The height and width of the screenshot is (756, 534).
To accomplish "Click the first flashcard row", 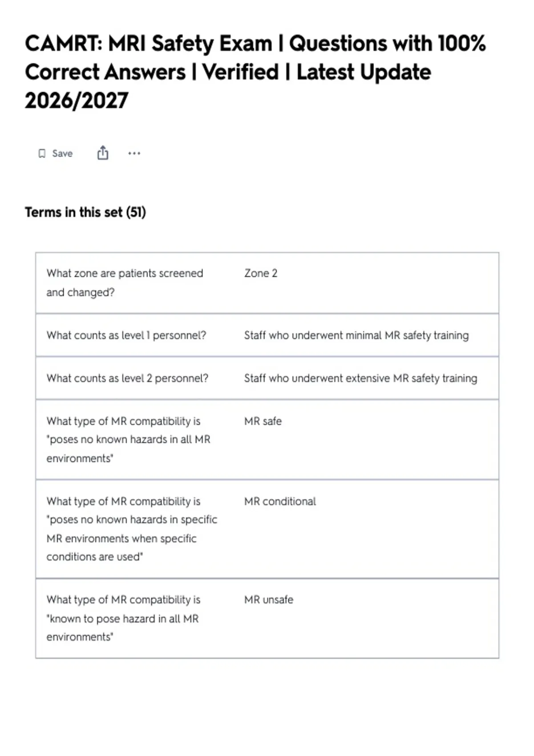I will [267, 283].
